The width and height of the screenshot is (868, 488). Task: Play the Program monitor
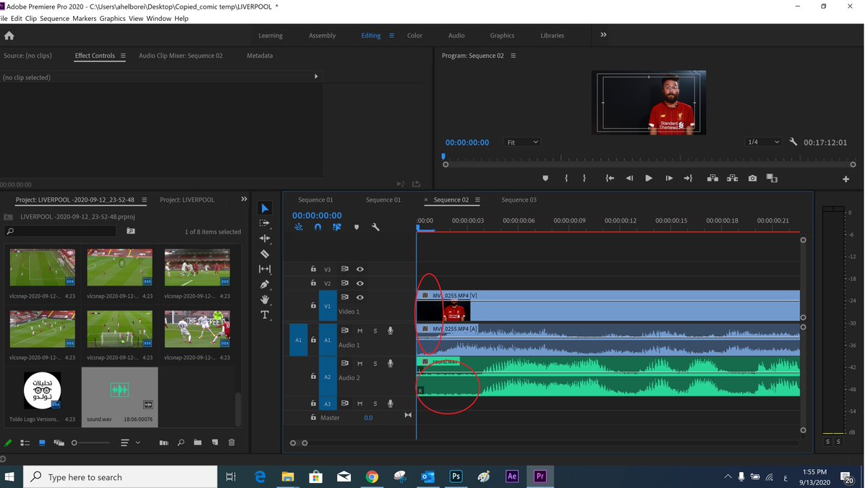(649, 179)
